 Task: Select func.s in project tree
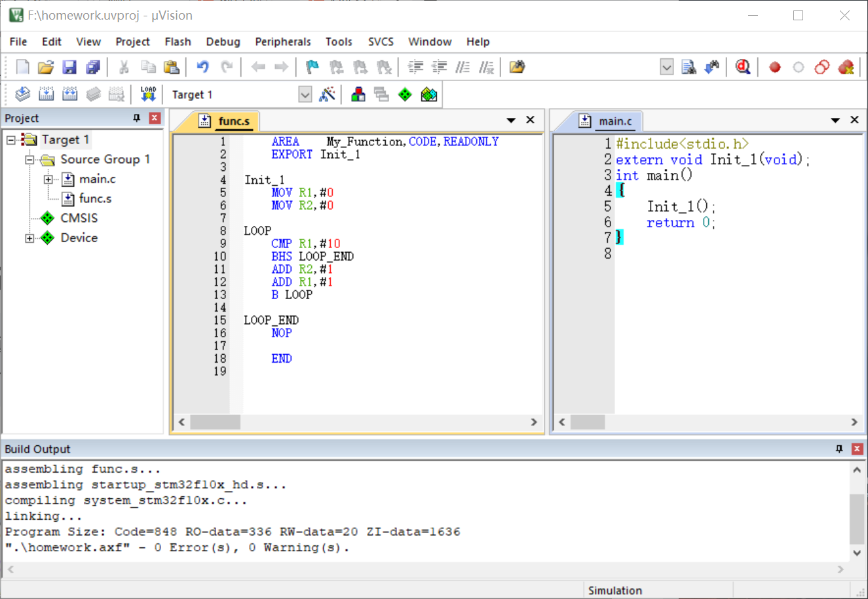(x=95, y=198)
